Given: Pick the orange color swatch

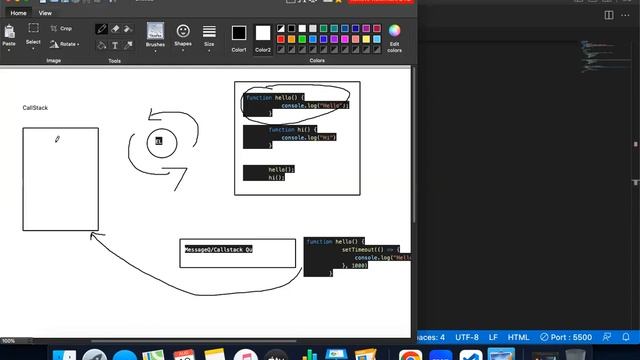Looking at the screenshot, I should pyautogui.click(x=291, y=39).
